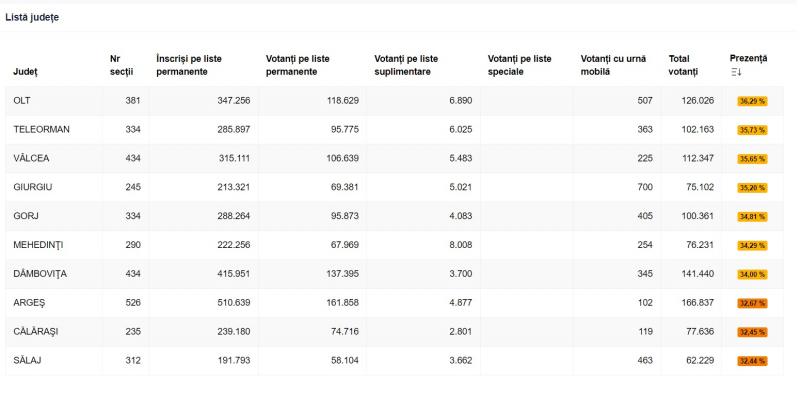Image resolution: width=800 pixels, height=397 pixels.
Task: Click the orange 32,67 % turnout badge
Action: point(752,304)
